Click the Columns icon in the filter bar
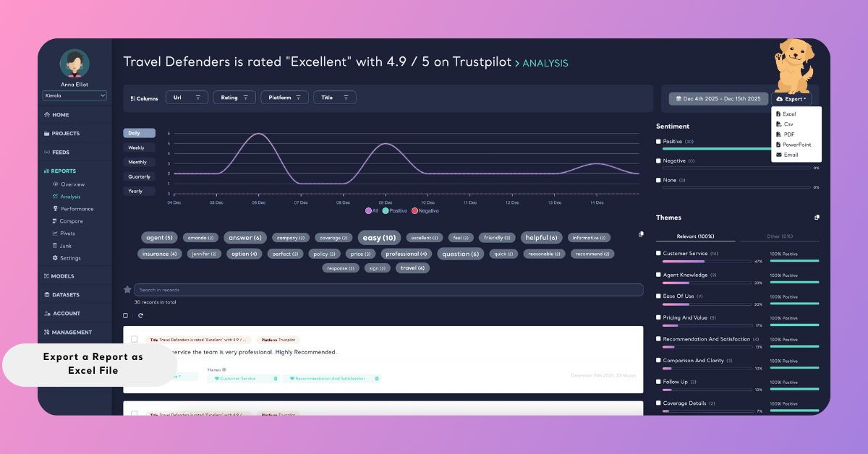 132,98
